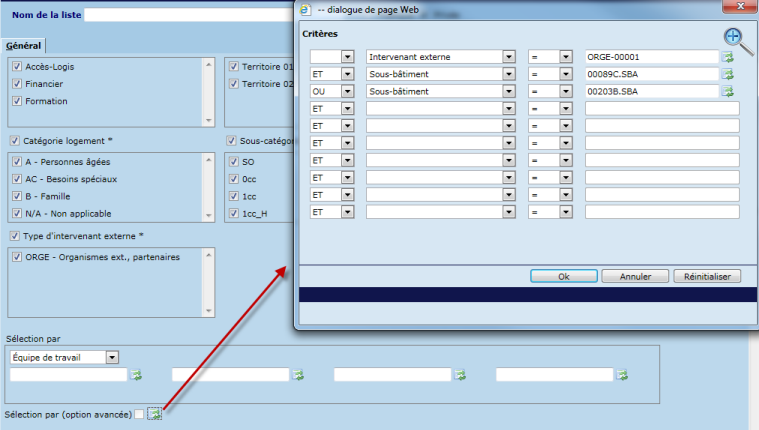Toggle the Catégorie logement checkbox

[x=14, y=141]
